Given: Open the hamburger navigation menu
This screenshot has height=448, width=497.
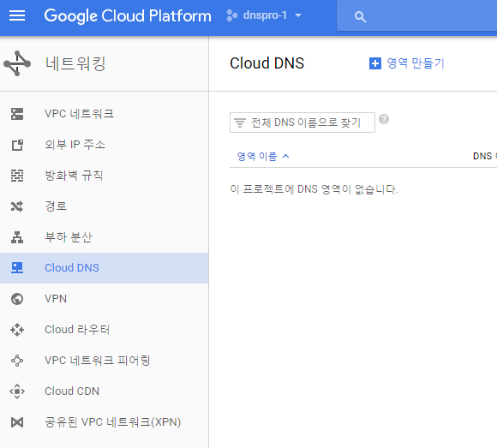Looking at the screenshot, I should tap(17, 15).
